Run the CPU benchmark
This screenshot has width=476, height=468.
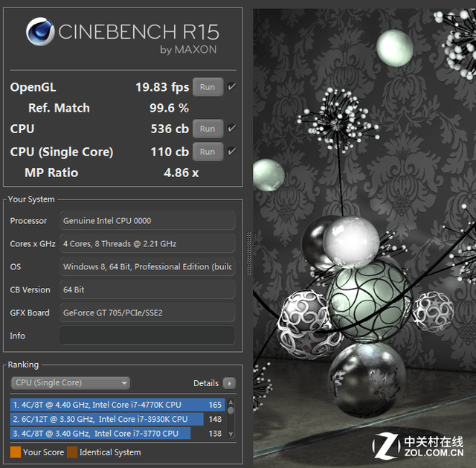coord(208,129)
